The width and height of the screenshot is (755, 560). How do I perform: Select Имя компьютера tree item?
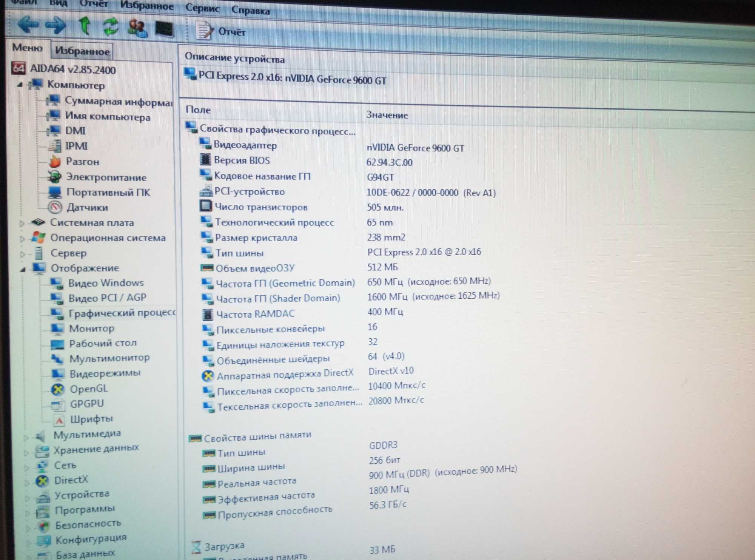108,117
